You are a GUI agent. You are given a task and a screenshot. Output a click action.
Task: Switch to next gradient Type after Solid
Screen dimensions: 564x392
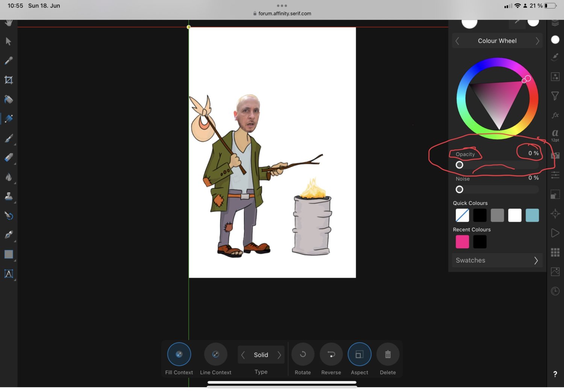279,355
